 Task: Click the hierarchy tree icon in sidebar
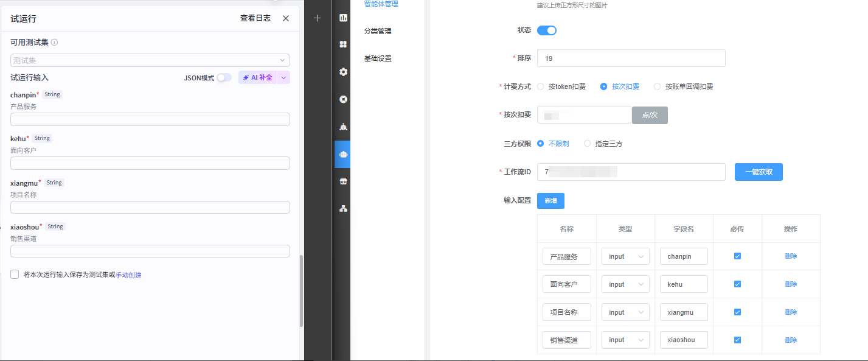click(x=343, y=209)
